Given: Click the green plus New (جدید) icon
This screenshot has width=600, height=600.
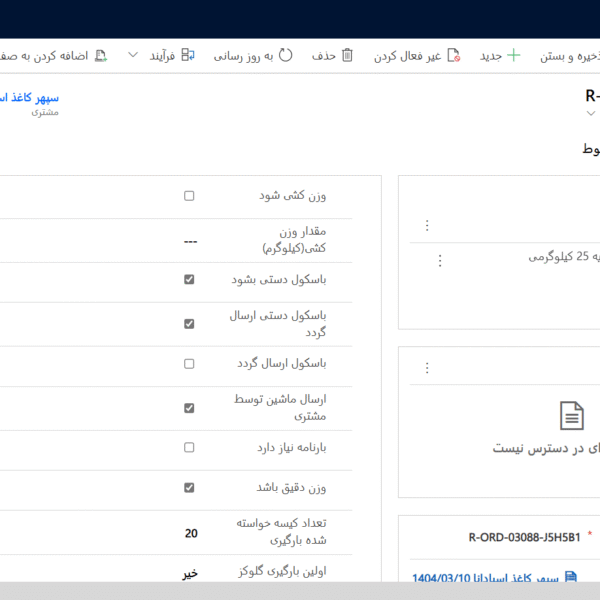Looking at the screenshot, I should pos(513,56).
